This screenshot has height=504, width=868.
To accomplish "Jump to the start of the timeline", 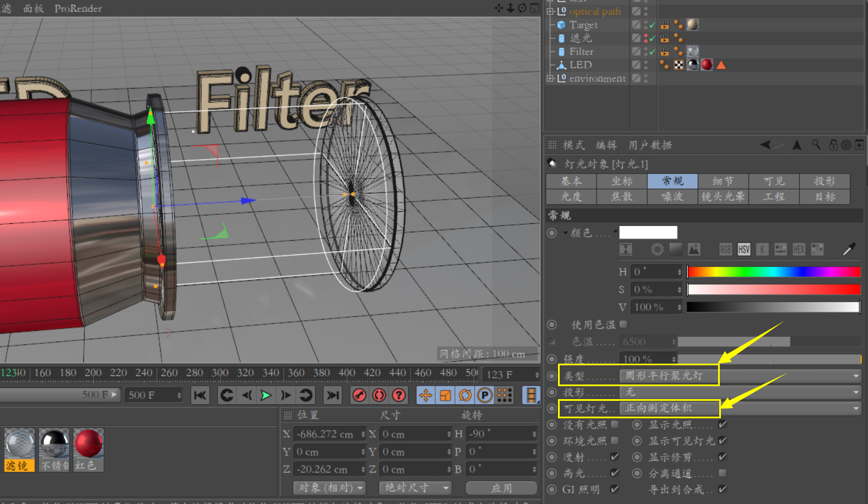I will coord(200,395).
